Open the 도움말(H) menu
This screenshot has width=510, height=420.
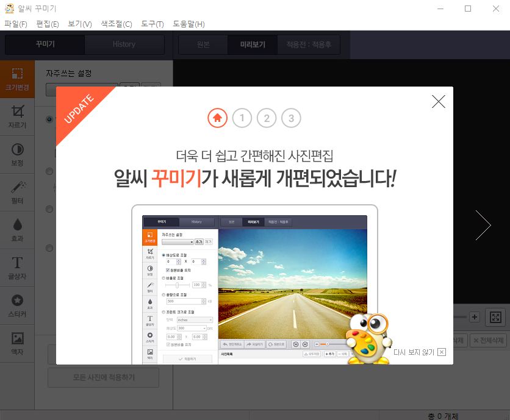coord(189,24)
